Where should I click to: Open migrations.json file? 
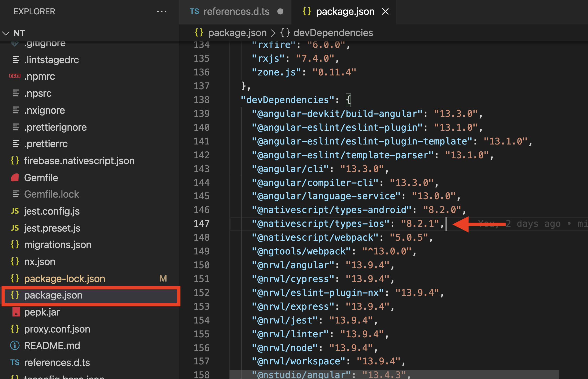point(58,245)
